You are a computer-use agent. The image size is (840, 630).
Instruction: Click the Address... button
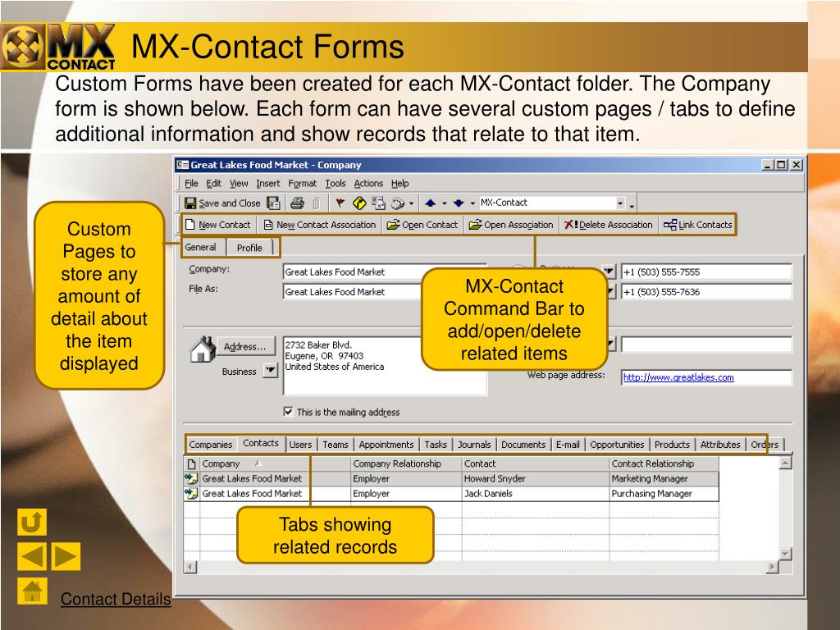click(244, 346)
